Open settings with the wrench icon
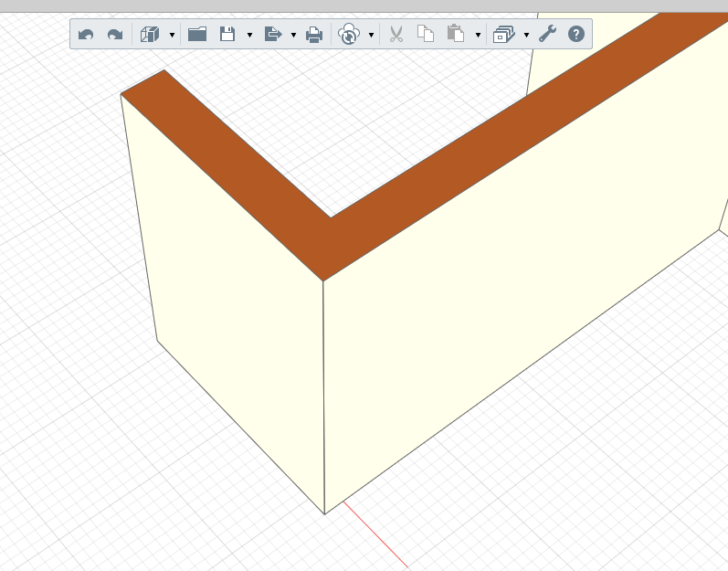The width and height of the screenshot is (728, 571). coord(548,34)
